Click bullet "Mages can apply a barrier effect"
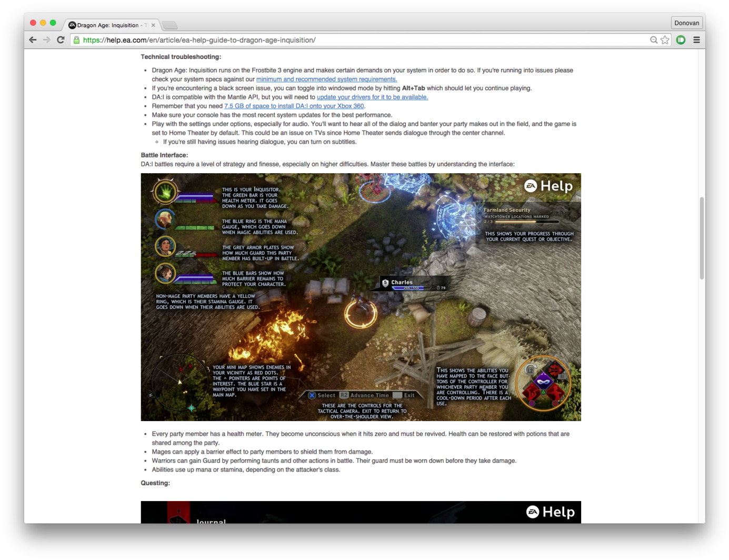This screenshot has width=729, height=560. click(262, 452)
